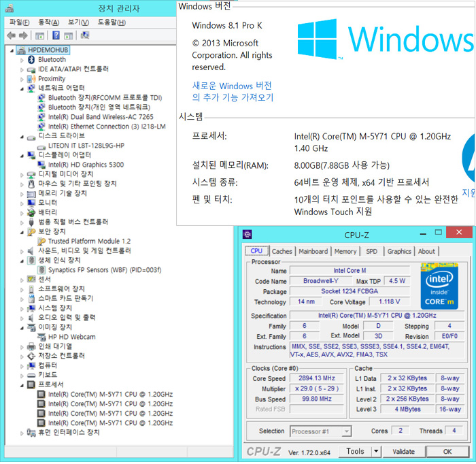Screen dimensions: 476x464
Task: Collapse the 네트워크 어댑터 node
Action: (22, 89)
